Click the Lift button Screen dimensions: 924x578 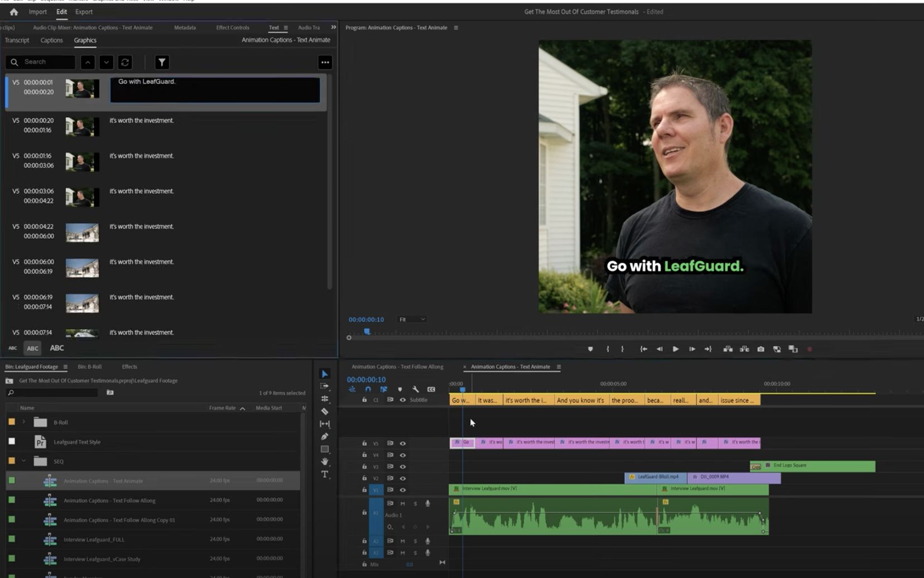coord(728,349)
